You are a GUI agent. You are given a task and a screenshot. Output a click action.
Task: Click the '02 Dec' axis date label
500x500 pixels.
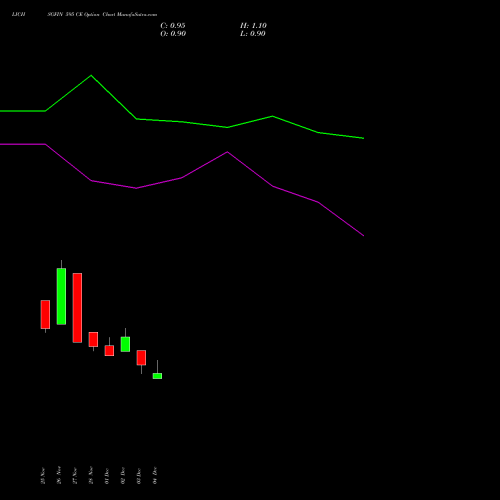pyautogui.click(x=123, y=476)
